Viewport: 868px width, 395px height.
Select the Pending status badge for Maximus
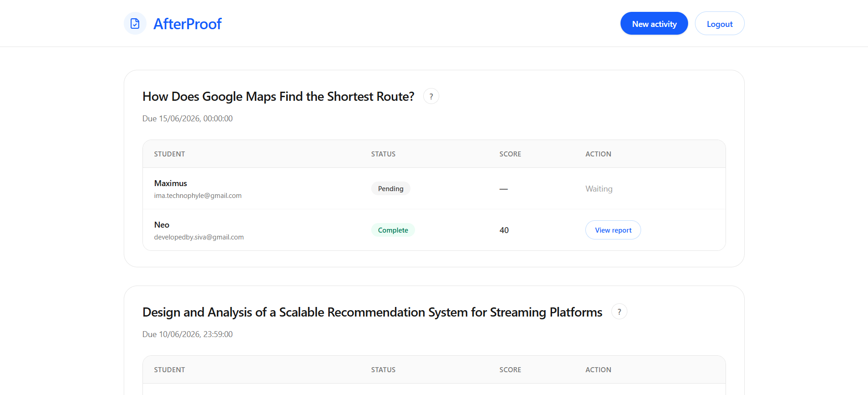[x=390, y=189]
